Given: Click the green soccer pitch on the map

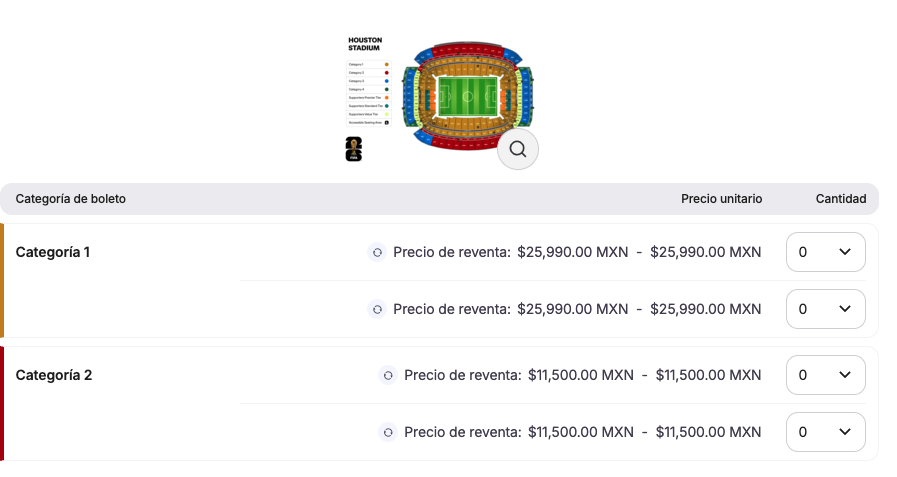Looking at the screenshot, I should [468, 96].
